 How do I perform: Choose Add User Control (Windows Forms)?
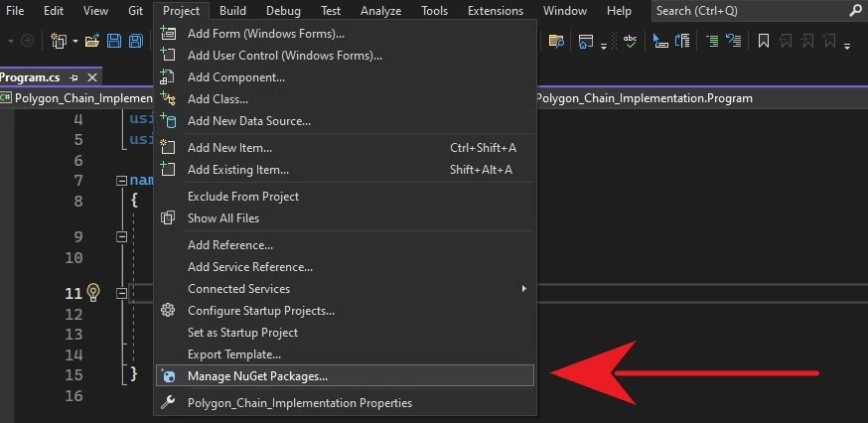pyautogui.click(x=345, y=56)
